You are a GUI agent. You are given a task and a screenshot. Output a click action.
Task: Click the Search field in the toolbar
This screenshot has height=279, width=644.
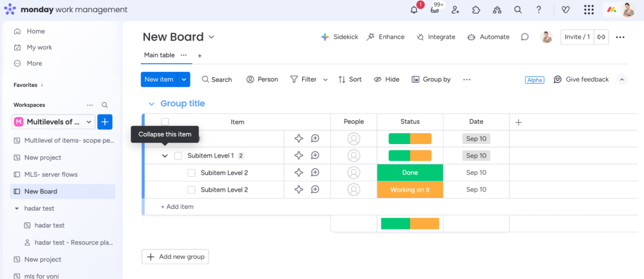[x=216, y=80]
